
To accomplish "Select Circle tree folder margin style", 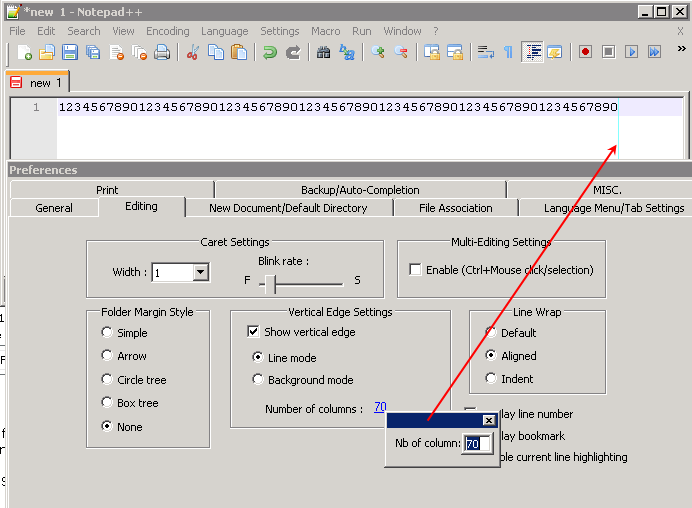I will coord(107,379).
